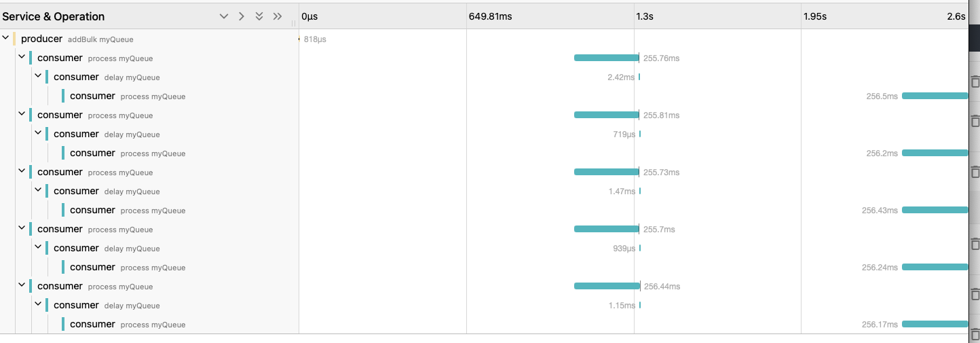Screen dimensions: 980x343
Task: Click the Service & Operation column header
Action: click(x=54, y=16)
